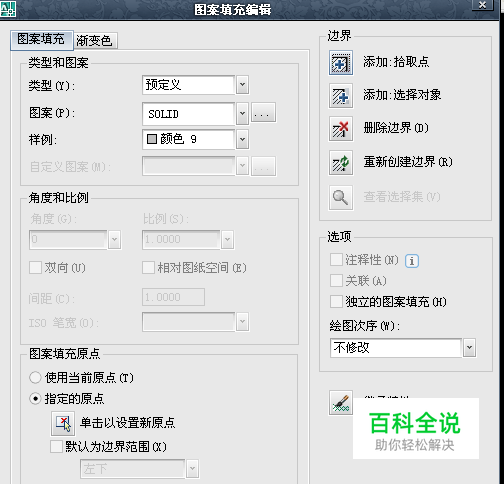Viewport: 504px width, 484px height.
Task: Open the ISO 笔宽 dropdown
Action: click(242, 322)
